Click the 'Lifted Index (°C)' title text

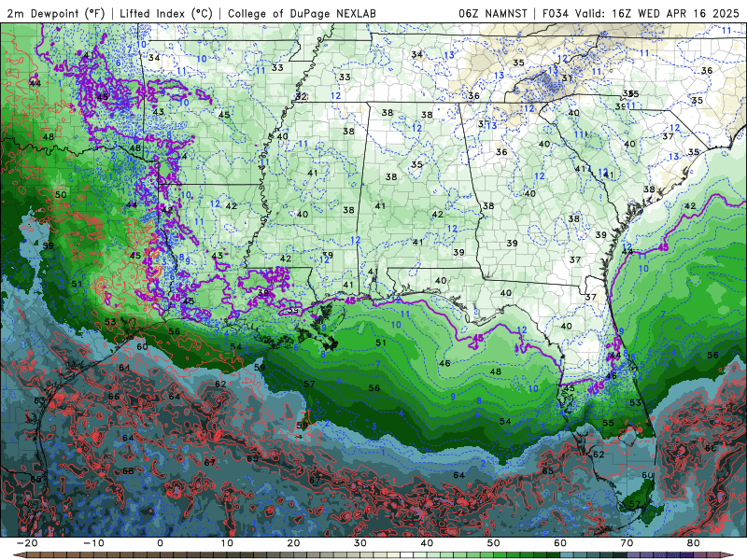point(165,13)
